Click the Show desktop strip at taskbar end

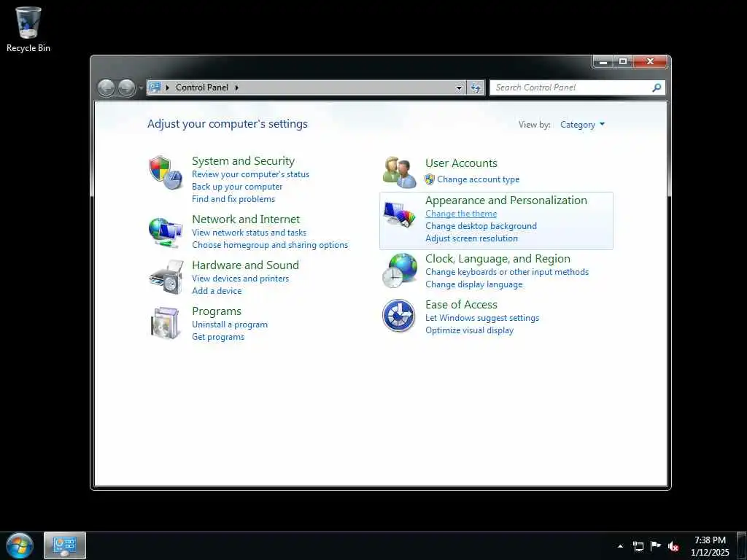tap(742, 546)
